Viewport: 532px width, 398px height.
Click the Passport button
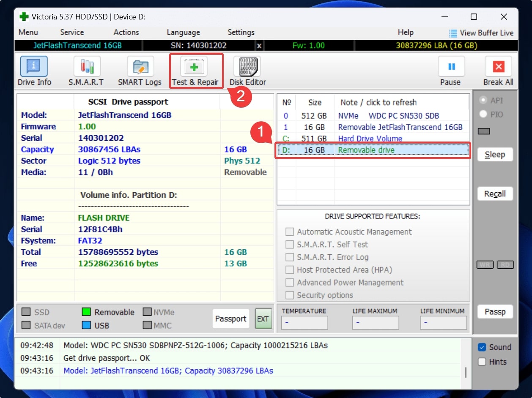click(x=230, y=319)
